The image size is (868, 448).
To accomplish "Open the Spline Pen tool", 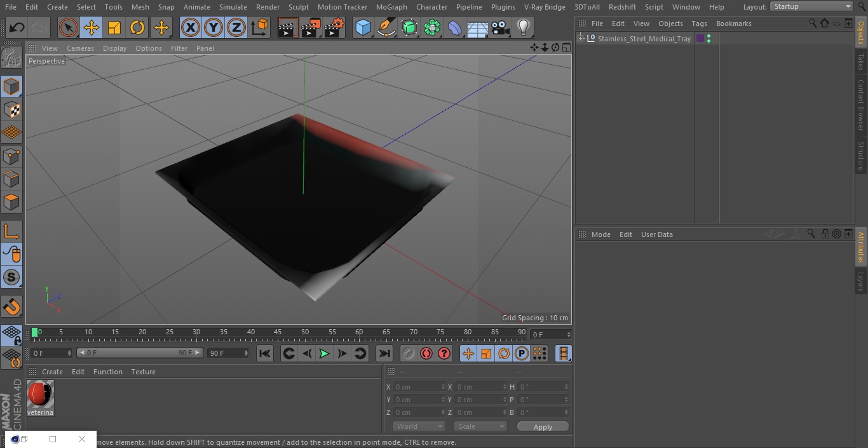I will click(386, 27).
